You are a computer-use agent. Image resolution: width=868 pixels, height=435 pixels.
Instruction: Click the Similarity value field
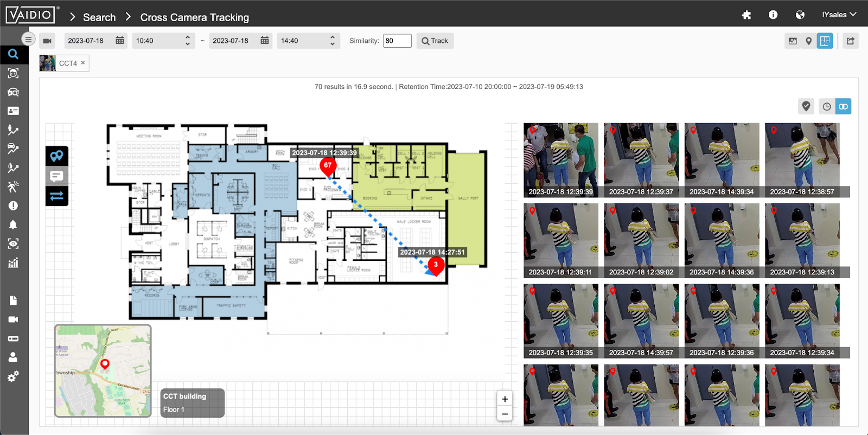click(397, 41)
